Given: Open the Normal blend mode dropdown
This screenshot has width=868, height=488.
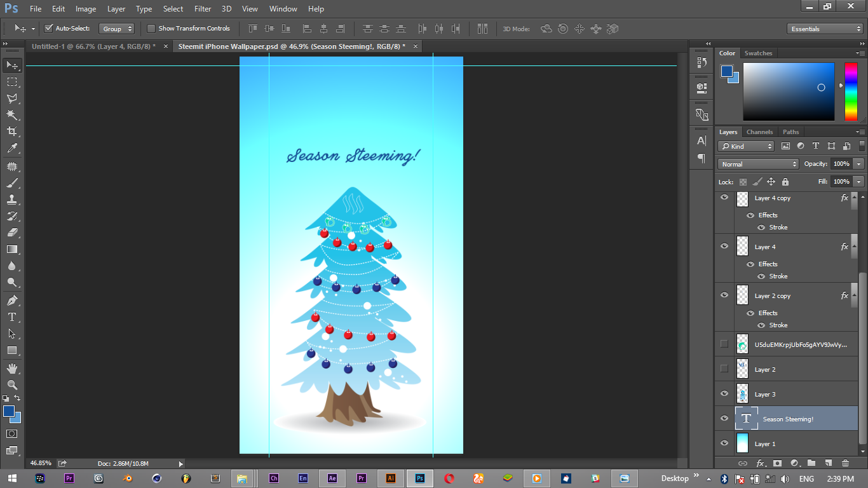Looking at the screenshot, I should pyautogui.click(x=759, y=164).
